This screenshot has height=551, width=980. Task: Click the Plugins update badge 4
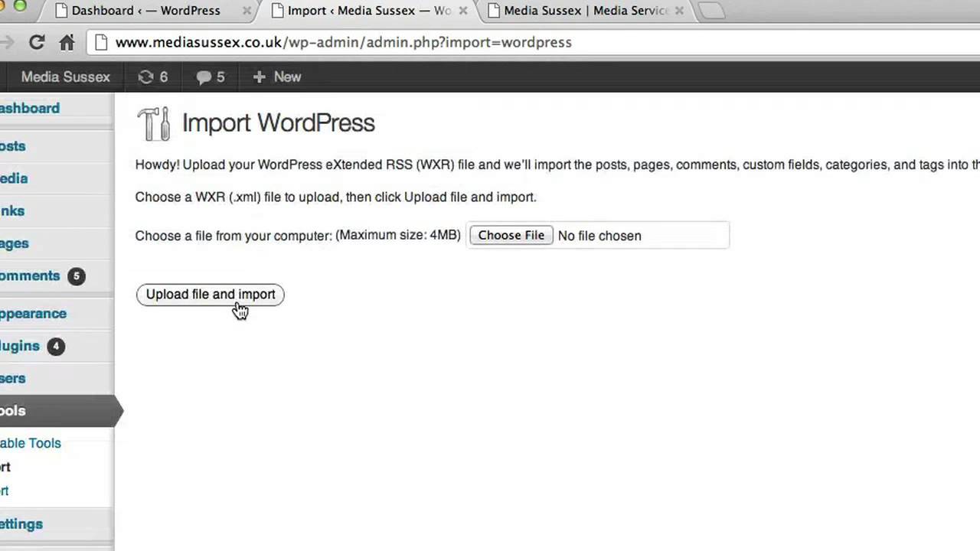coord(55,347)
